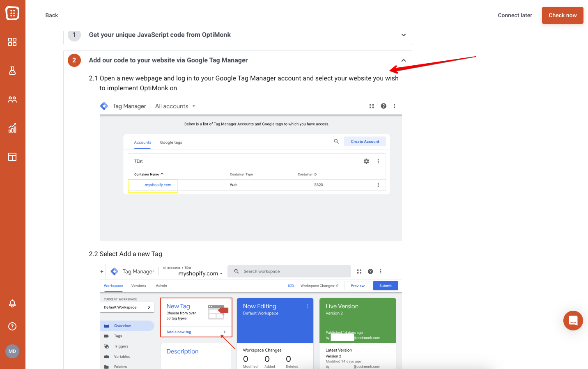This screenshot has height=369, width=588.
Task: Click the MD user avatar
Action: point(12,351)
